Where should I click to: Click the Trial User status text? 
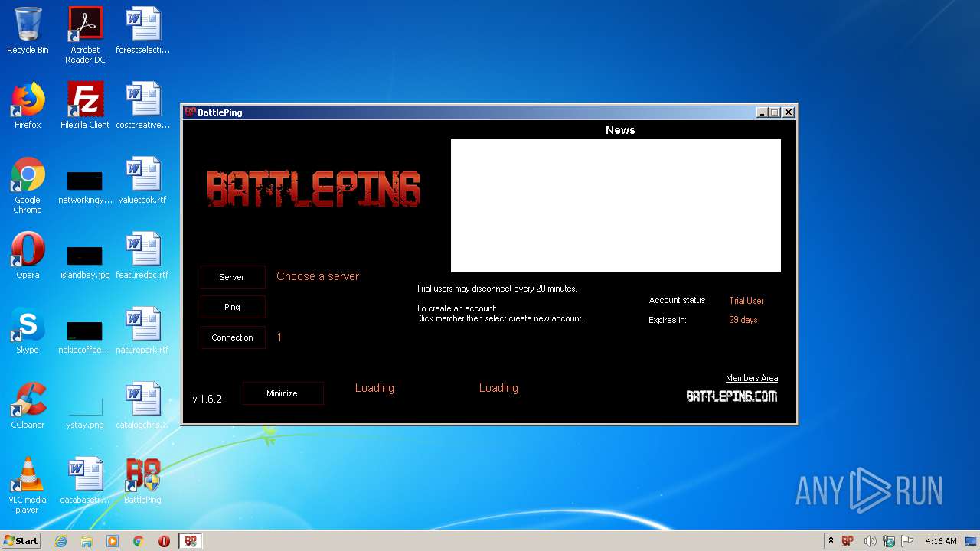pyautogui.click(x=746, y=301)
